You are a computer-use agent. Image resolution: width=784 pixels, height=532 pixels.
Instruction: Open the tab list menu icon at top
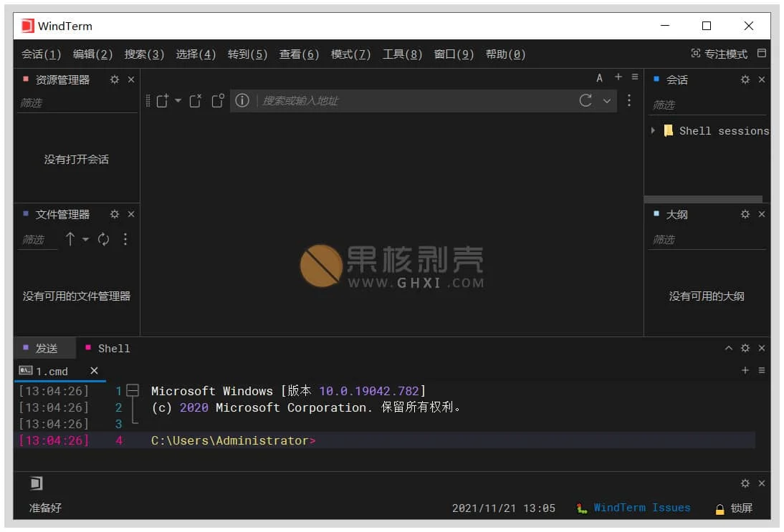coord(634,77)
